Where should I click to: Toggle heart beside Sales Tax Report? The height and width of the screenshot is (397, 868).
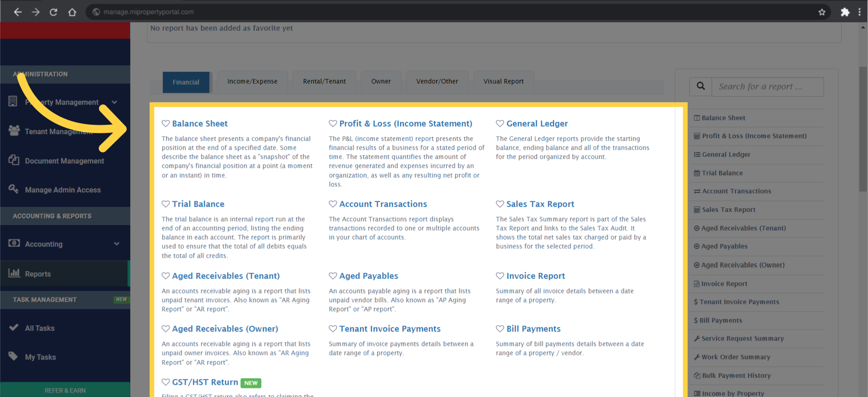(500, 204)
